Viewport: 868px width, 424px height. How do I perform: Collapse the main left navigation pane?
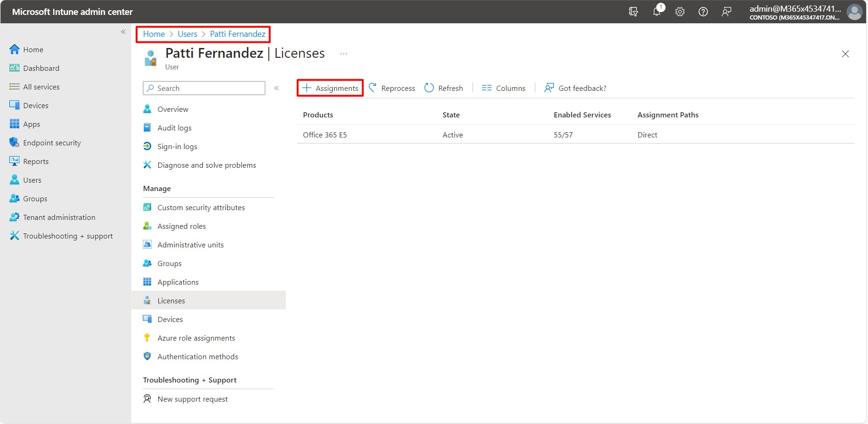[123, 32]
